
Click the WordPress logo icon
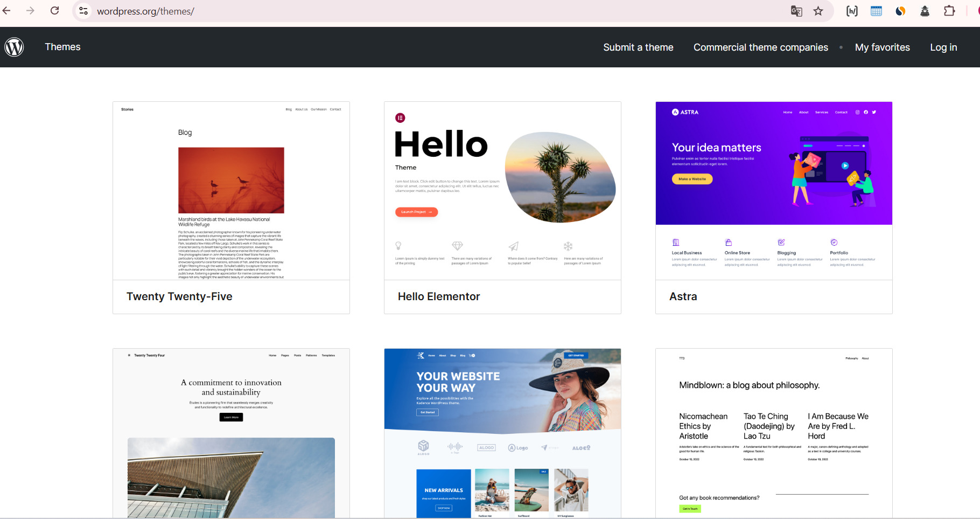[14, 47]
